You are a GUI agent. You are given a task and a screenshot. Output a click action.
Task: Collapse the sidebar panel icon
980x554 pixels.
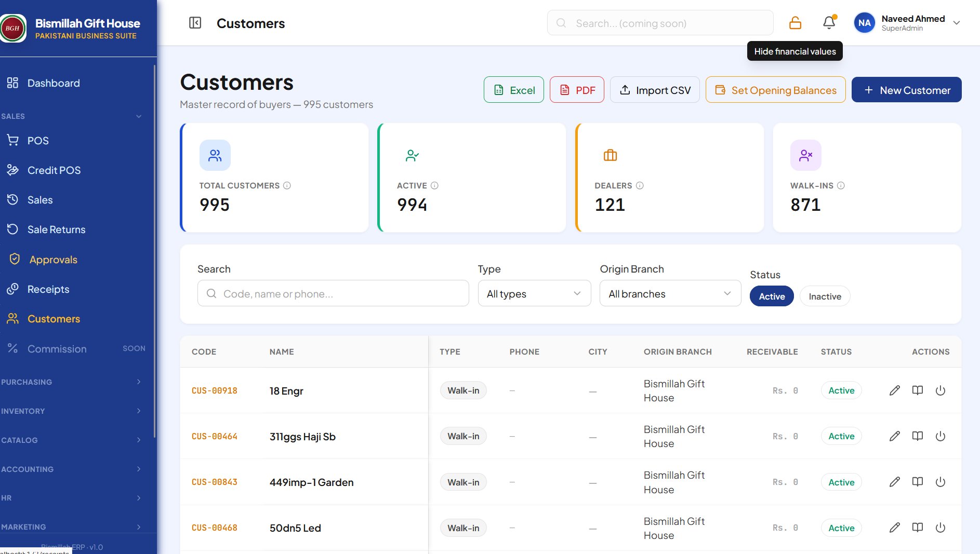[195, 23]
